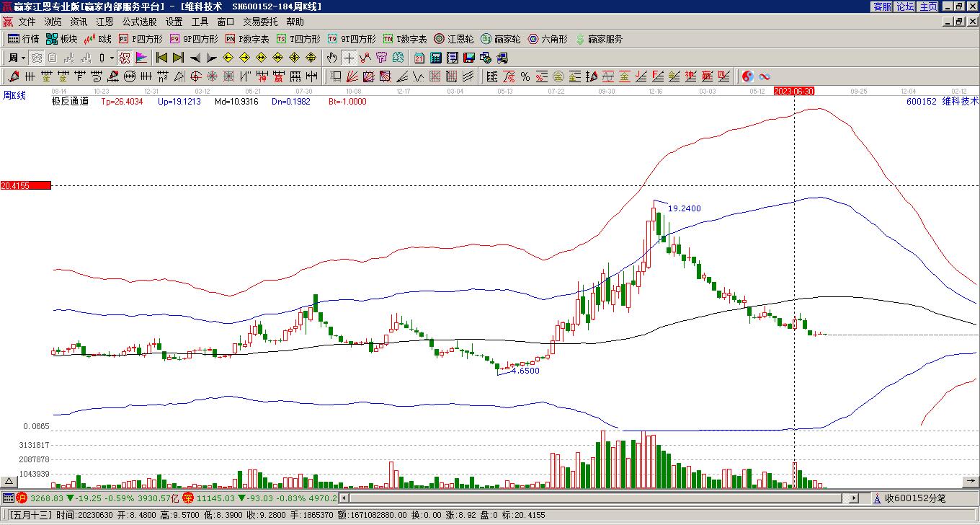Screen dimensions: 980x525
Task: Click the 极反通道 indicator label
Action: pyautogui.click(x=70, y=102)
